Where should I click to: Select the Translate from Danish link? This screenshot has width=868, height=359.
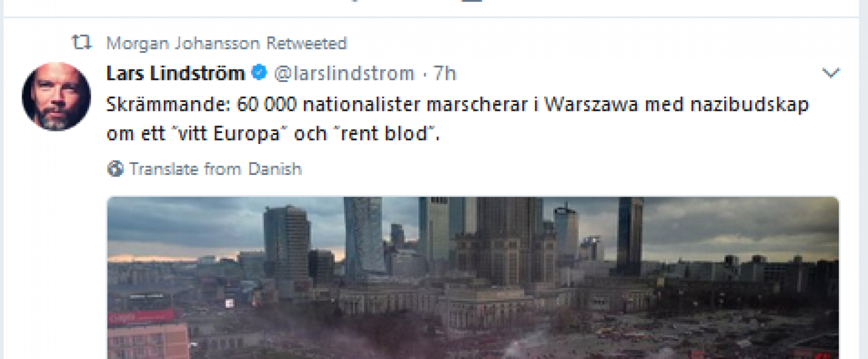pos(215,169)
